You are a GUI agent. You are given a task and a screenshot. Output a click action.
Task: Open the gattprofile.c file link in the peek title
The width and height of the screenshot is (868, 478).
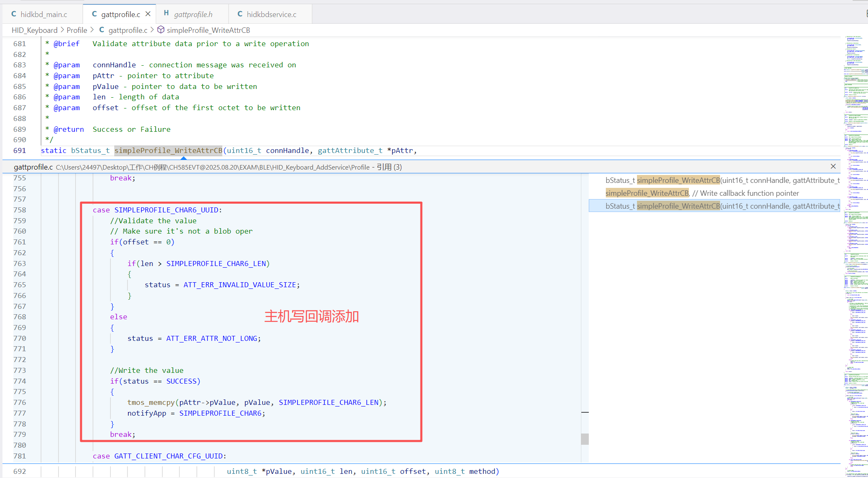[33, 167]
